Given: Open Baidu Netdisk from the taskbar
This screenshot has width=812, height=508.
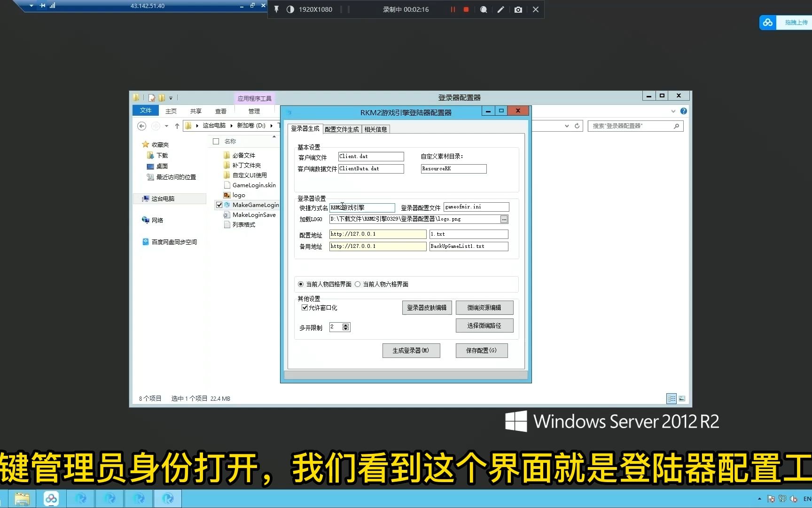Looking at the screenshot, I should [x=51, y=498].
